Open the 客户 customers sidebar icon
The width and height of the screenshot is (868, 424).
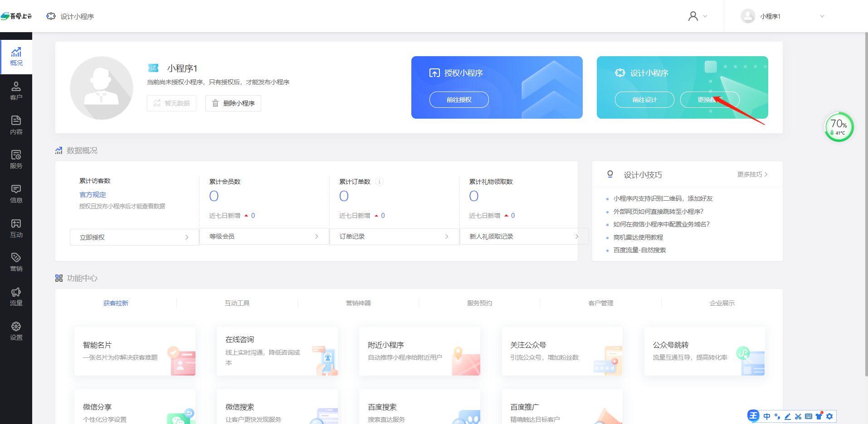(x=16, y=91)
